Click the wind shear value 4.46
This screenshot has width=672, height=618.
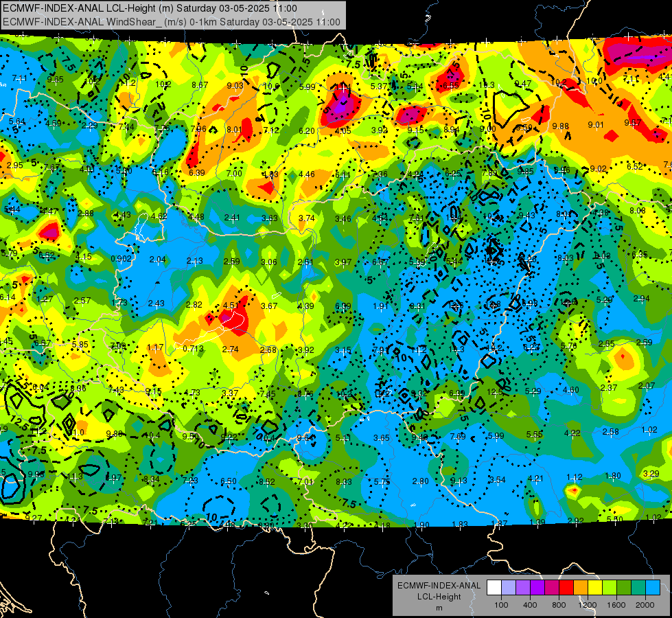click(x=306, y=174)
